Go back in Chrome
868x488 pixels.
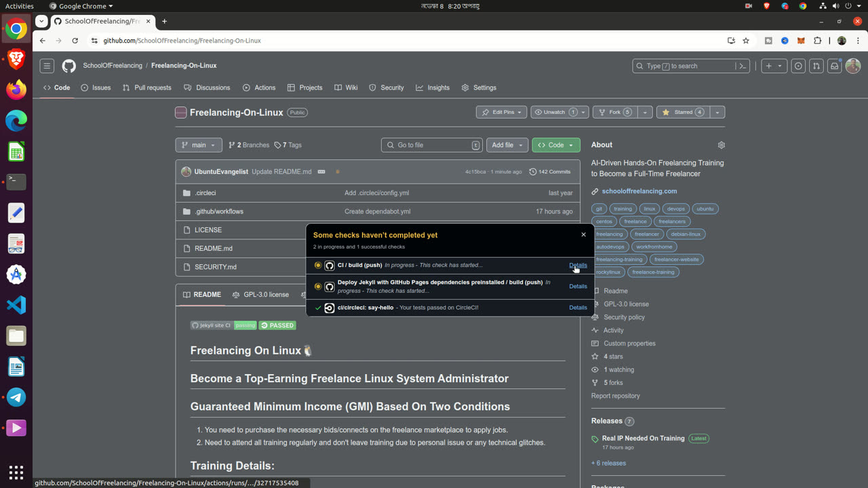pos(42,41)
